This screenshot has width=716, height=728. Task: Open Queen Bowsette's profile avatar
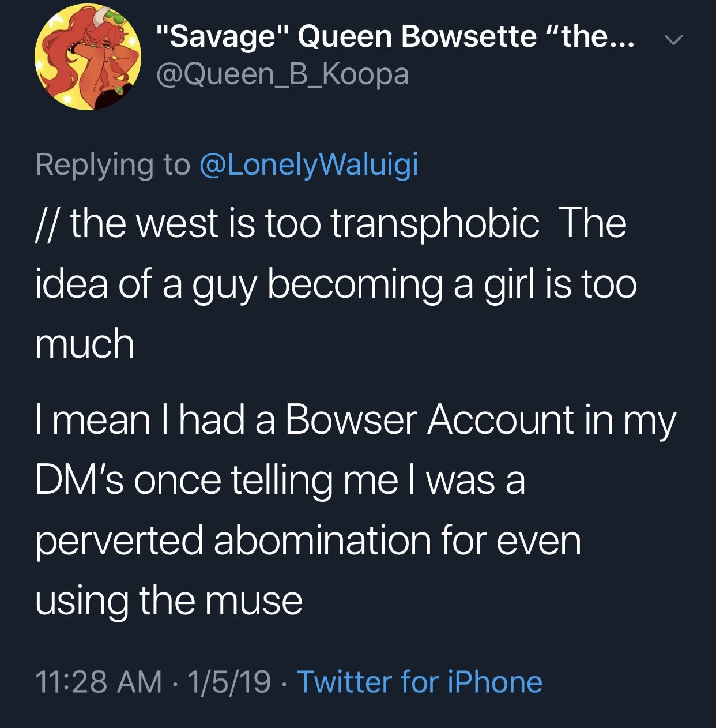89,58
